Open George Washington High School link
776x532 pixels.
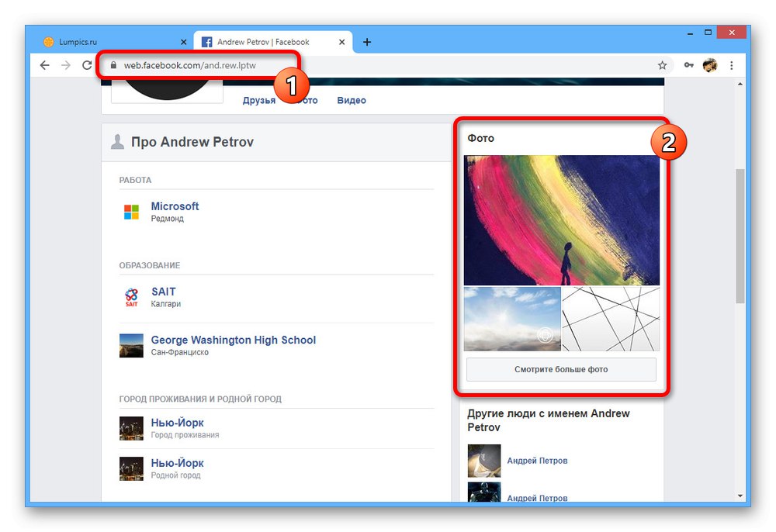pyautogui.click(x=233, y=340)
